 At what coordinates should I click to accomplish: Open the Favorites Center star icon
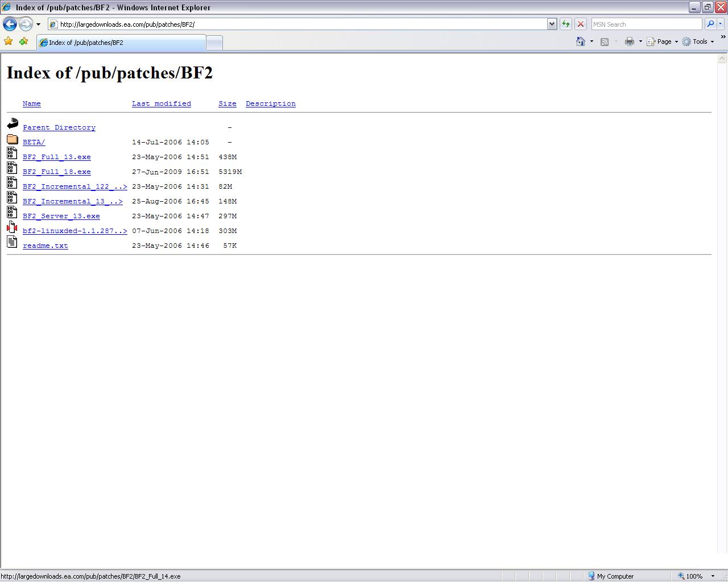pyautogui.click(x=9, y=41)
